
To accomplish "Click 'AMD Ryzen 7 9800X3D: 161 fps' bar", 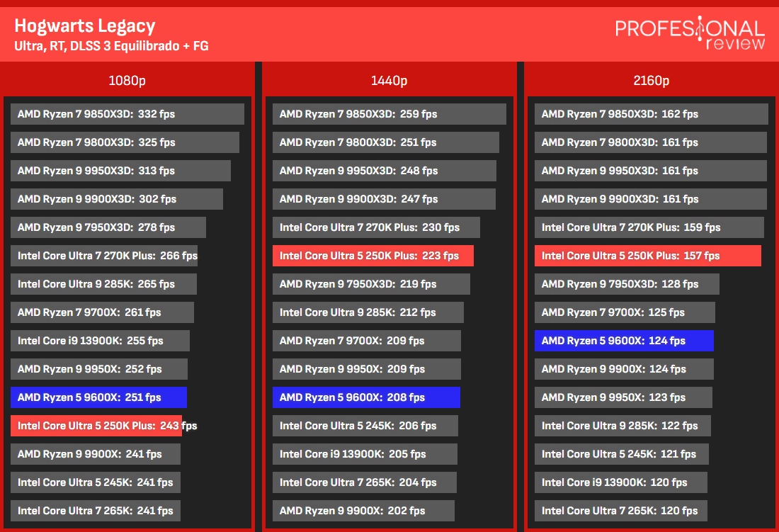I will tap(651, 142).
